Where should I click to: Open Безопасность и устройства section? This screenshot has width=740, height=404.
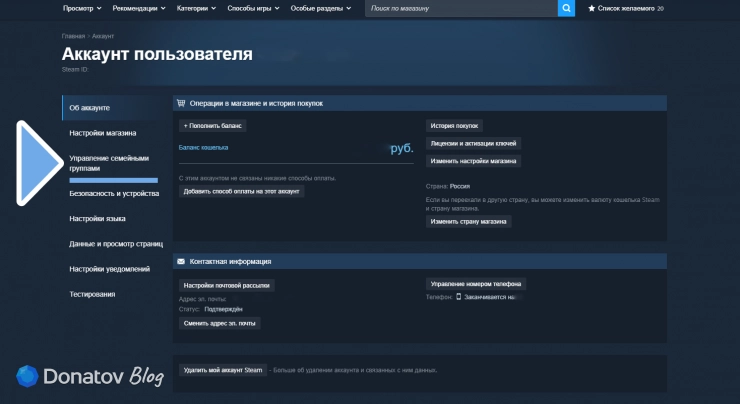[114, 194]
